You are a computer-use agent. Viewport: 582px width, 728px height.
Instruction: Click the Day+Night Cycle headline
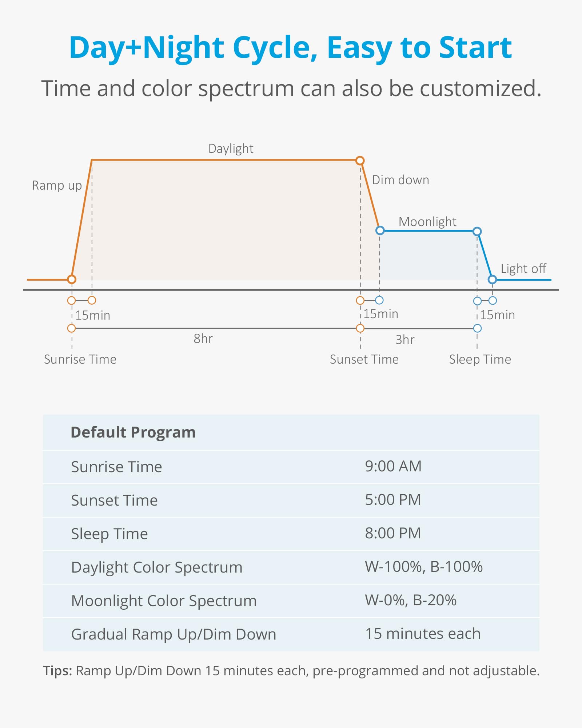(291, 47)
